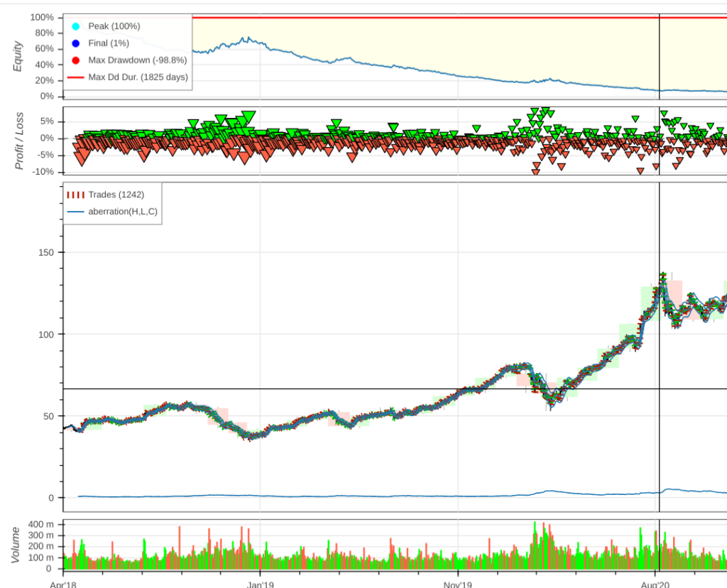This screenshot has height=588, width=727.
Task: Select the Nov'19 date tick label
Action: [458, 584]
